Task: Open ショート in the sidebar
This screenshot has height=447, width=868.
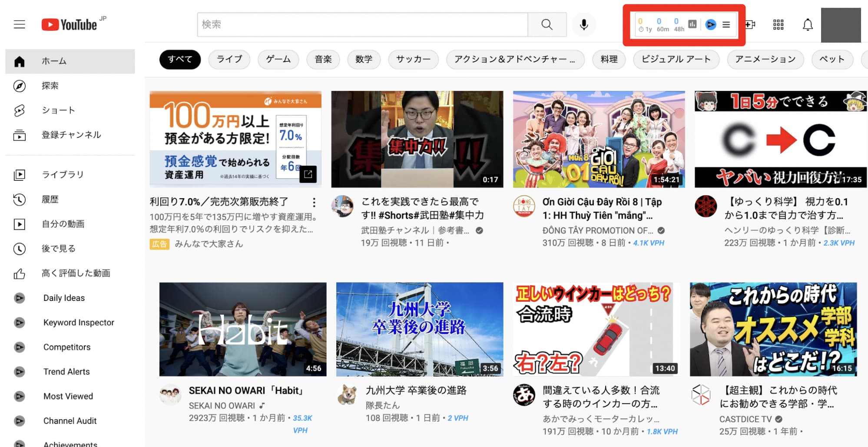Action: (58, 110)
